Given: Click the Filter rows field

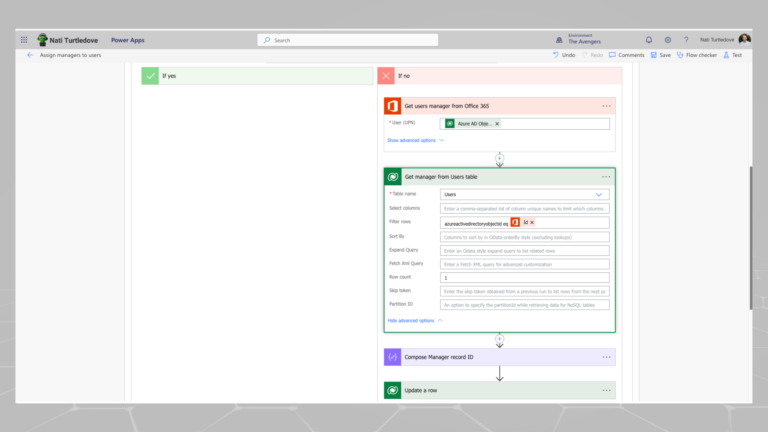Looking at the screenshot, I should click(x=525, y=222).
